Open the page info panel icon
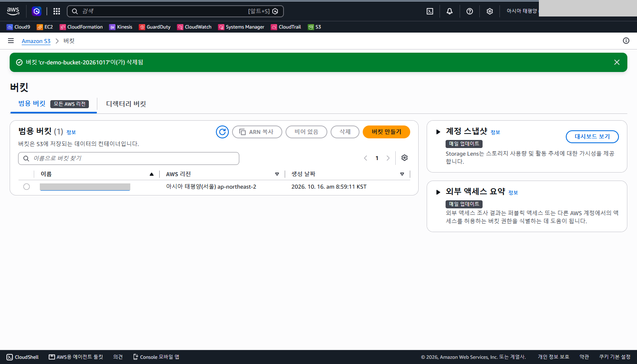This screenshot has height=364, width=637. coord(626,41)
